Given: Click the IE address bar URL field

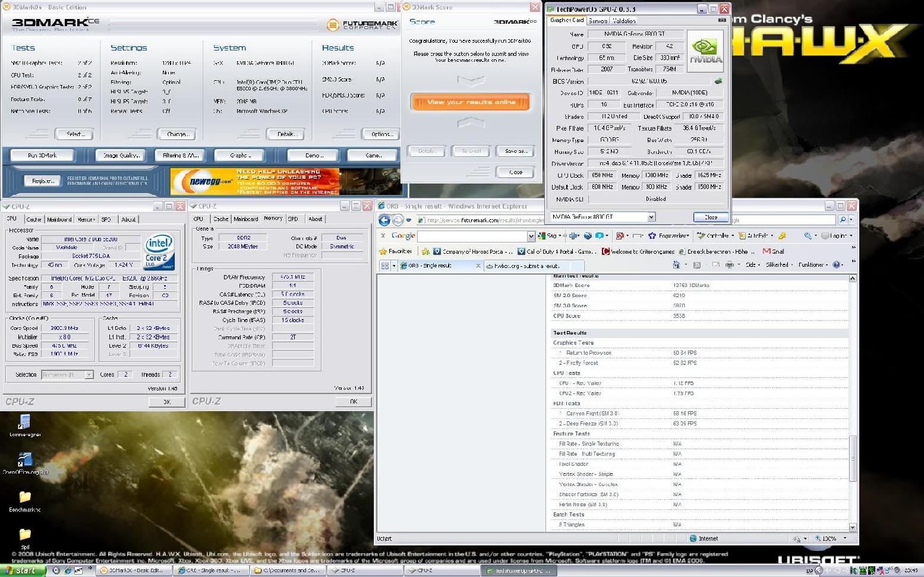Looking at the screenshot, I should coord(481,220).
